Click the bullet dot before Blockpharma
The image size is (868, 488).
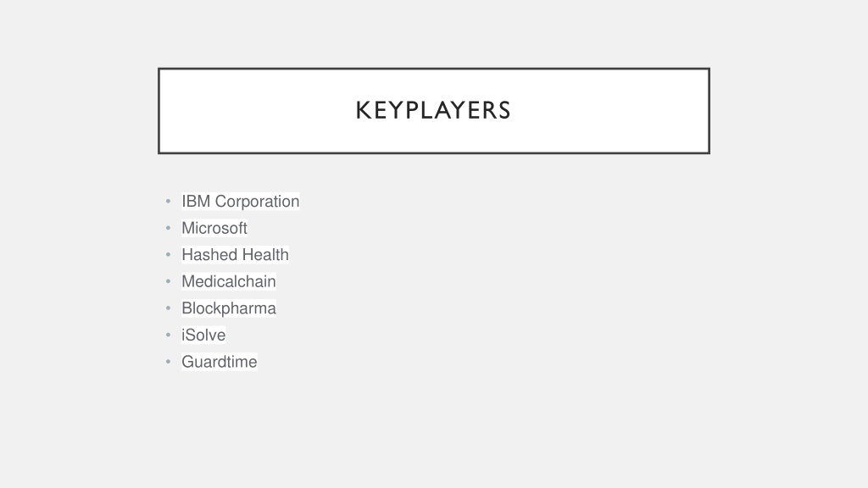click(x=169, y=308)
